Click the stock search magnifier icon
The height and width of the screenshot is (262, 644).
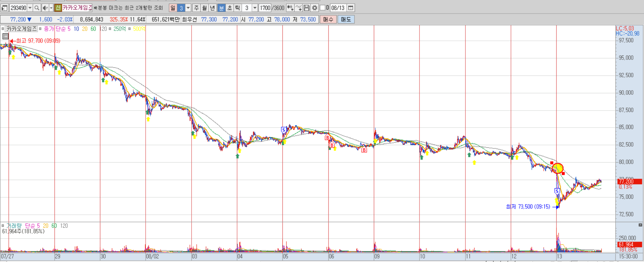(x=37, y=8)
